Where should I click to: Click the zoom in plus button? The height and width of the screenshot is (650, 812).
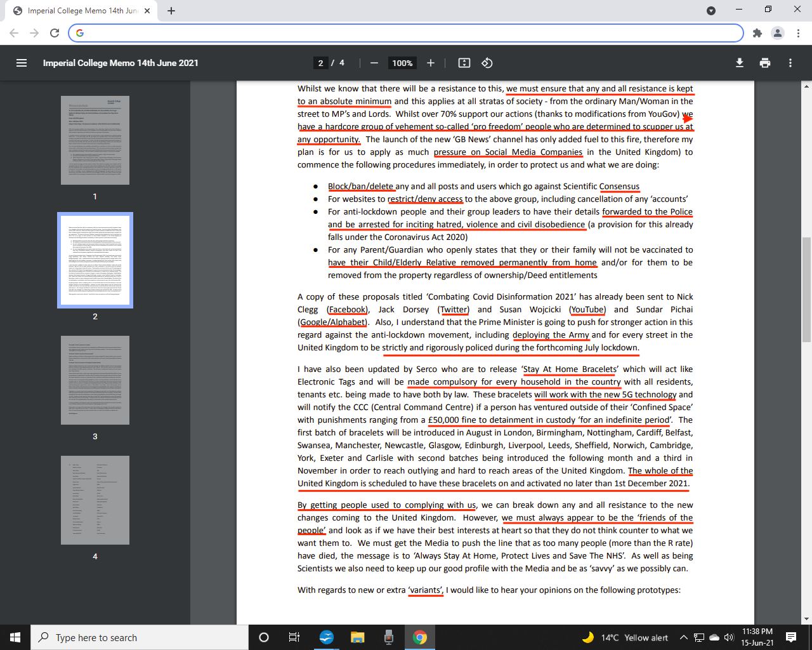pyautogui.click(x=431, y=63)
